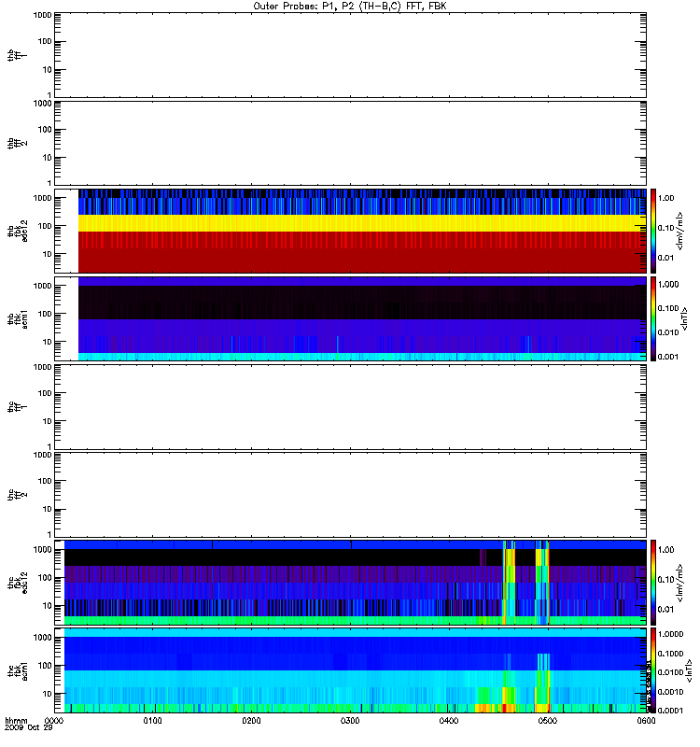Click the '<|mV/m|>' unit label beside thc edc12
The image size is (700, 747).
click(x=680, y=583)
